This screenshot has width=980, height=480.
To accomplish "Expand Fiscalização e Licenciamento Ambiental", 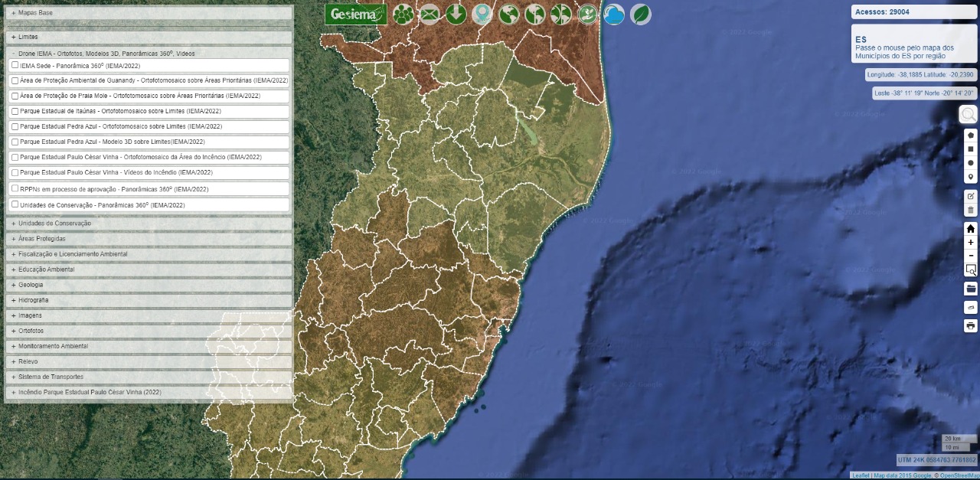I will pos(149,254).
